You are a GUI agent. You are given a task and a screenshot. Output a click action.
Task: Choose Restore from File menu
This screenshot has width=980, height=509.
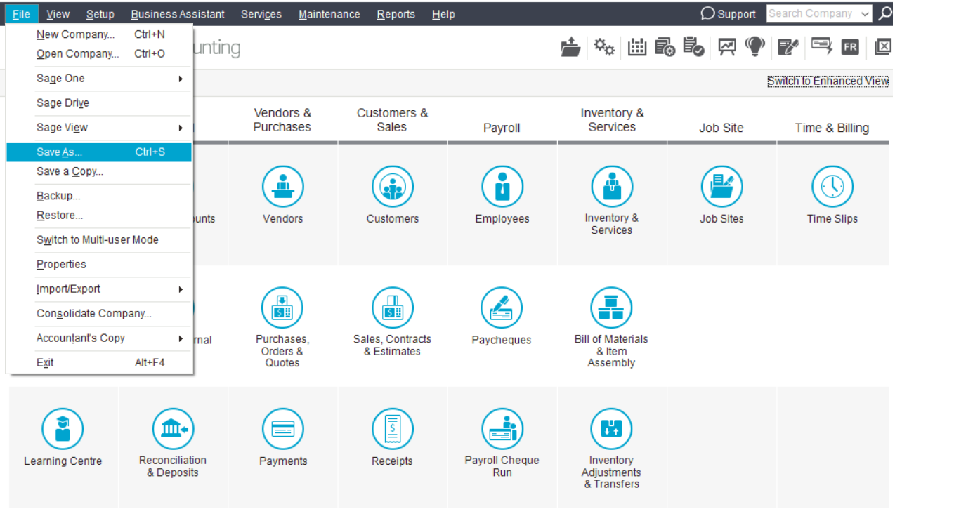tap(99, 216)
